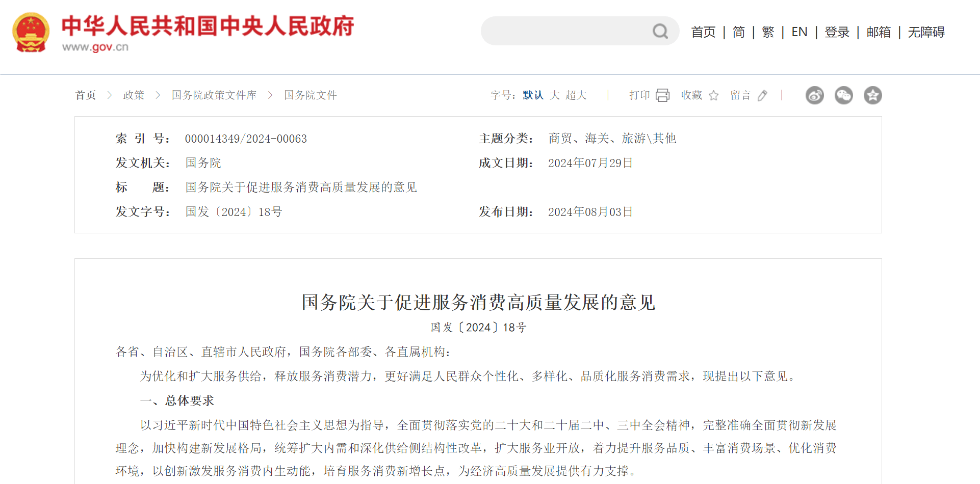Click the star icon beside 收藏
Screen dimensions: 980x484
pyautogui.click(x=713, y=95)
